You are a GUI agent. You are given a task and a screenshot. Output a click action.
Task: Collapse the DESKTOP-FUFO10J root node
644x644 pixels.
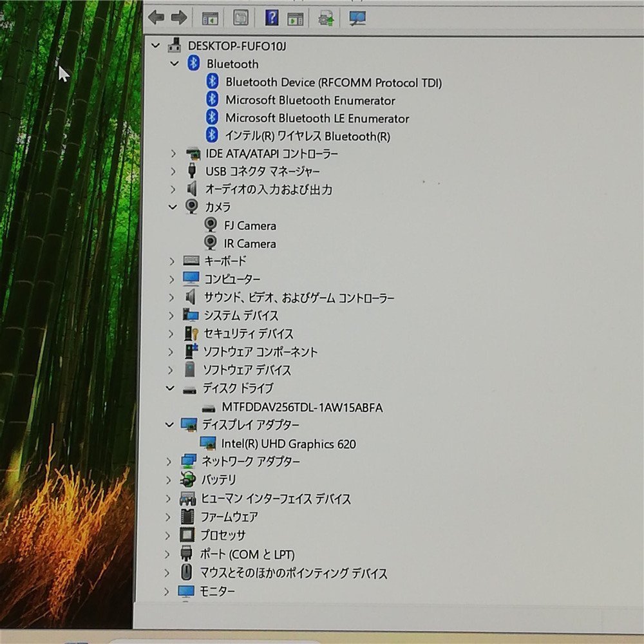point(156,45)
